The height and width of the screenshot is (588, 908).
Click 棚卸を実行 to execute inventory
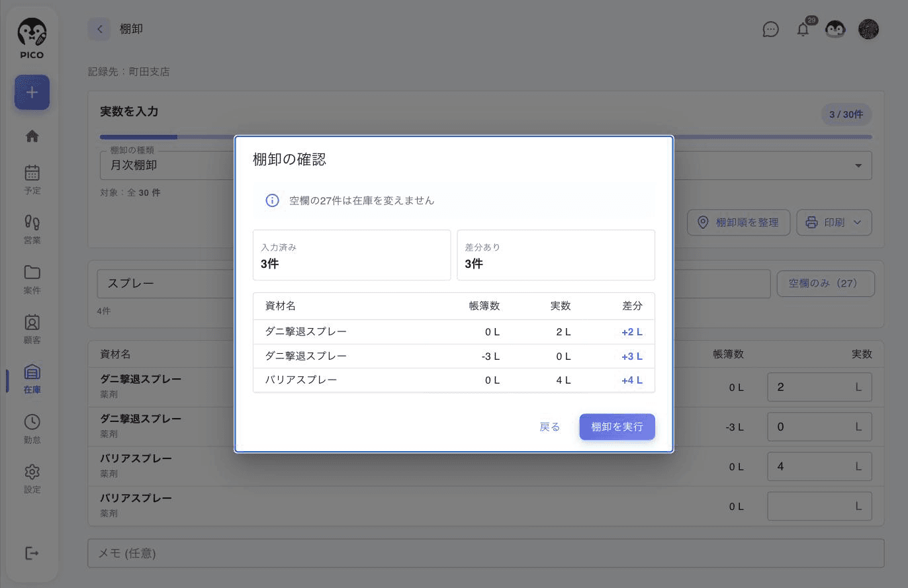(x=617, y=427)
